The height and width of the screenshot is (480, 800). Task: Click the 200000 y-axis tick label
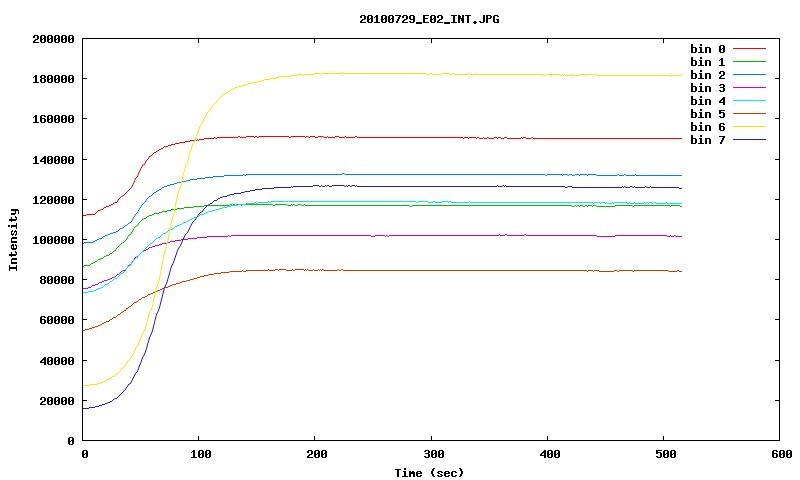tap(53, 39)
